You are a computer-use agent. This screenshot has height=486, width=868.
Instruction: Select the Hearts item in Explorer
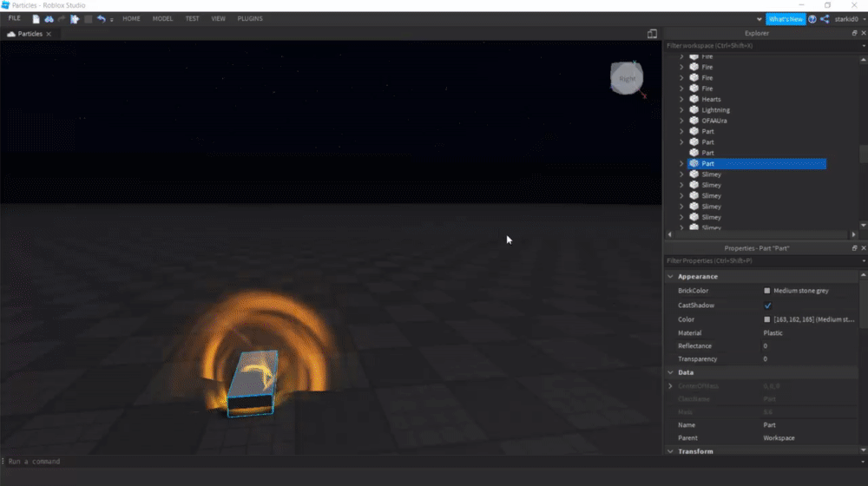click(711, 99)
